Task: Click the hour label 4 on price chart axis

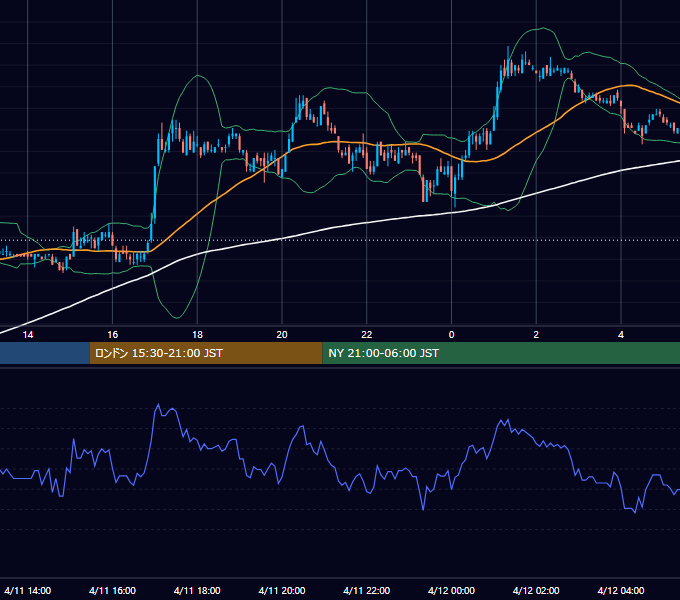Action: click(x=621, y=335)
